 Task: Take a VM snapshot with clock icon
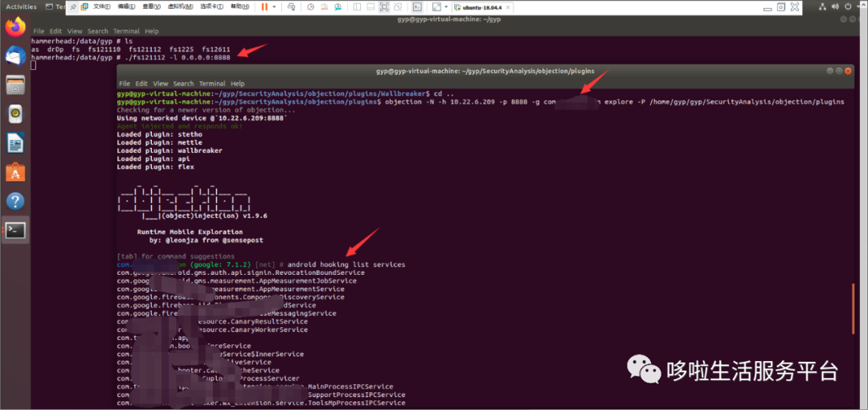[x=310, y=7]
